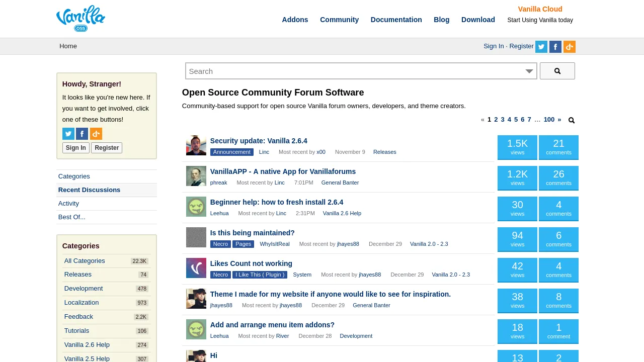644x362 pixels.
Task: Click the Twitter icon in Howdy Stranger box
Action: click(68, 134)
